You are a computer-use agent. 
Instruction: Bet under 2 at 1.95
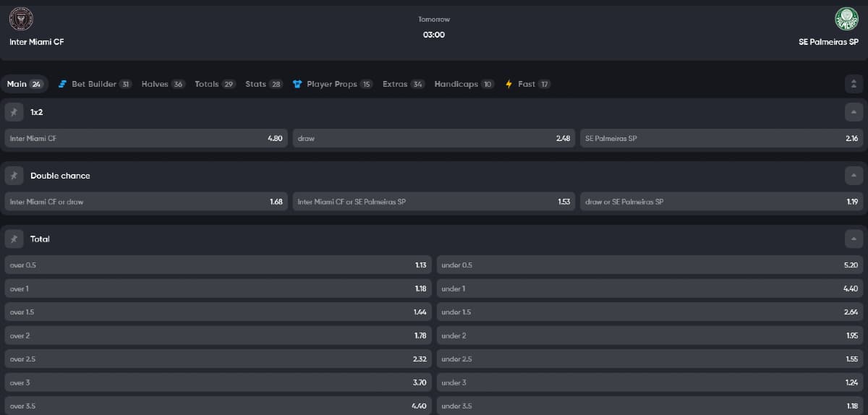point(650,335)
